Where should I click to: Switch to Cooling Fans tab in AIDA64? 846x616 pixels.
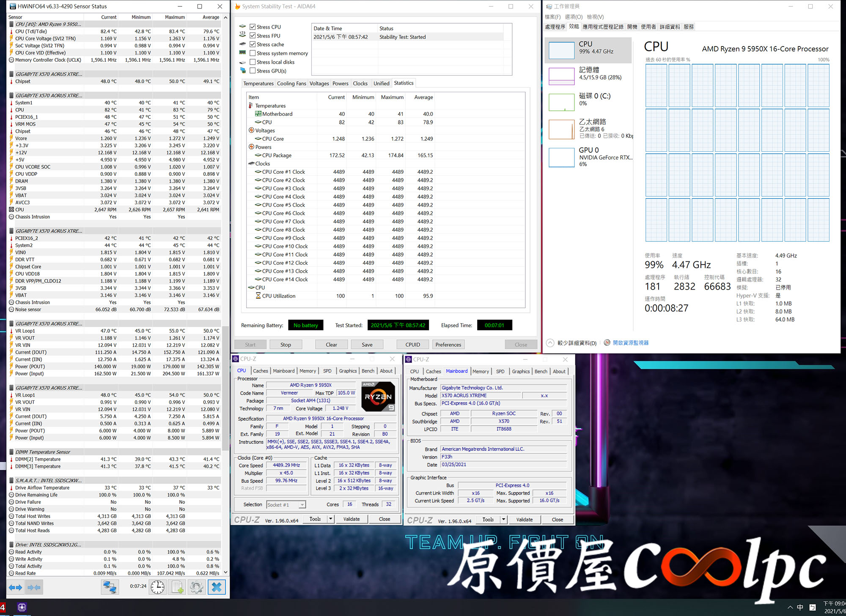click(x=291, y=83)
